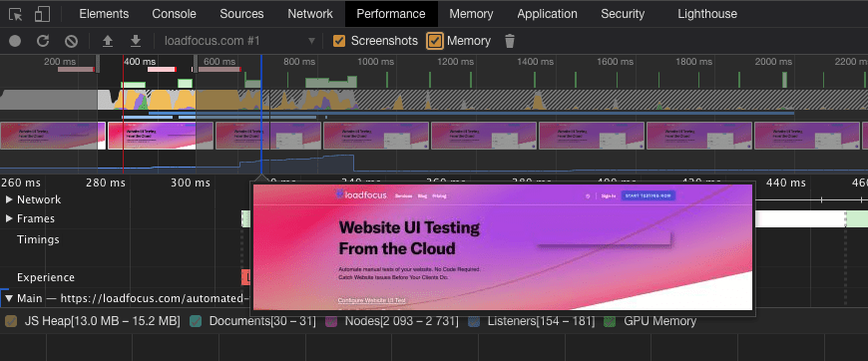Switch to the Network tab
Viewport: 868px width, 361px height.
coord(310,14)
